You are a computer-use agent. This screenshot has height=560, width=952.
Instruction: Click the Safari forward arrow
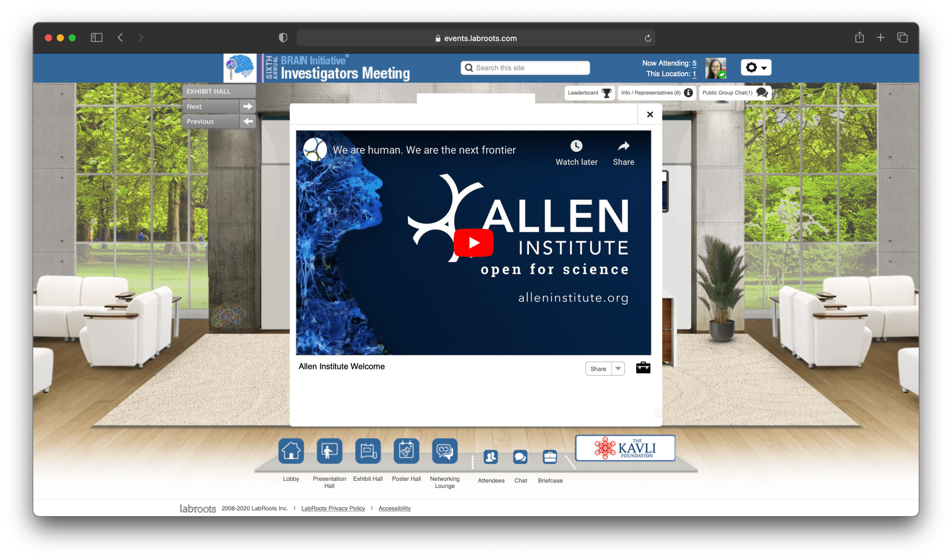pyautogui.click(x=141, y=38)
